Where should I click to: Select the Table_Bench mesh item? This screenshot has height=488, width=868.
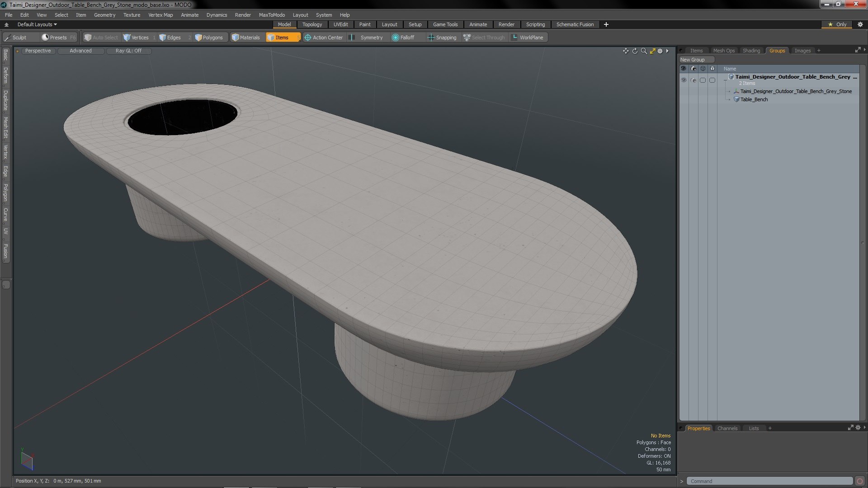(754, 99)
